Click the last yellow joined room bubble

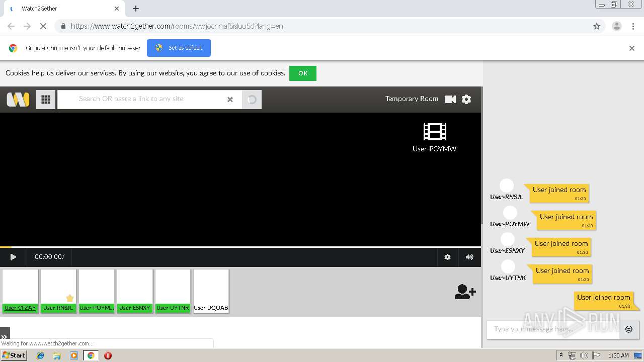point(604,301)
